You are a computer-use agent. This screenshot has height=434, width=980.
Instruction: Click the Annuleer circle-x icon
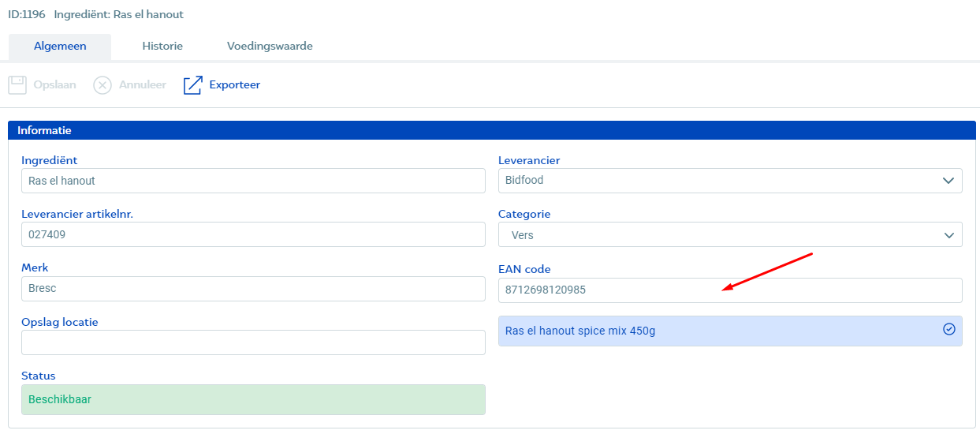(102, 84)
